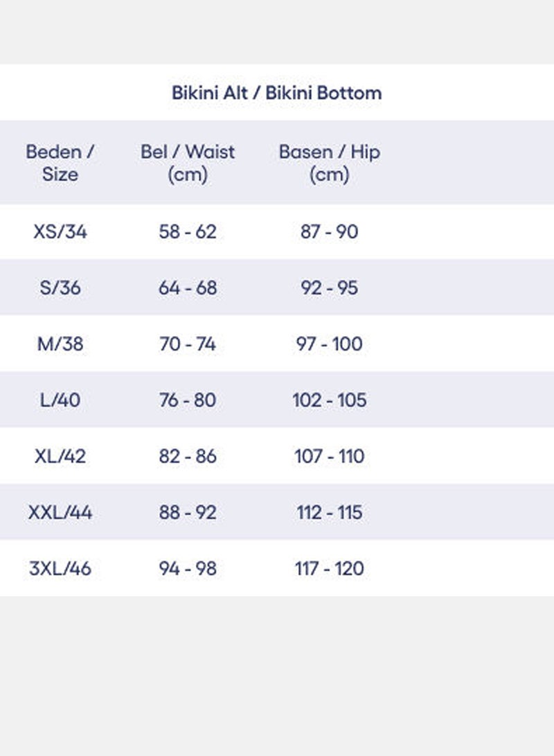Select the Beden / Size column header

click(x=60, y=163)
